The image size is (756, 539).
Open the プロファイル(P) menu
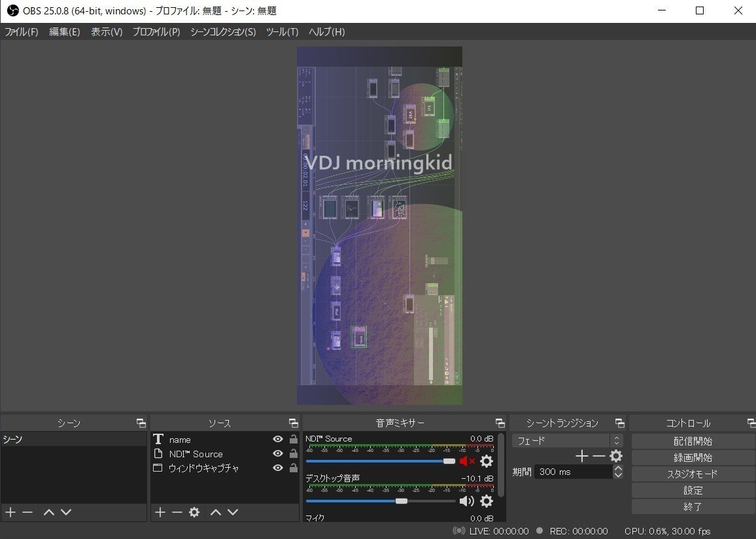coord(156,32)
